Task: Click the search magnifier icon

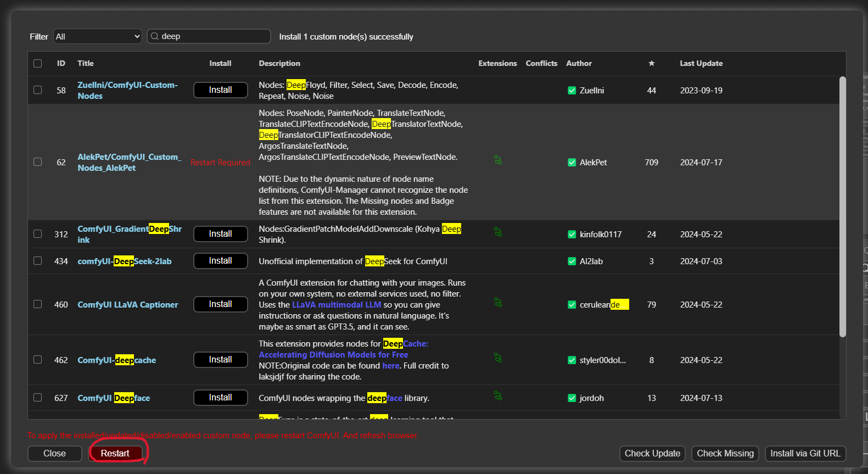Action: click(155, 36)
